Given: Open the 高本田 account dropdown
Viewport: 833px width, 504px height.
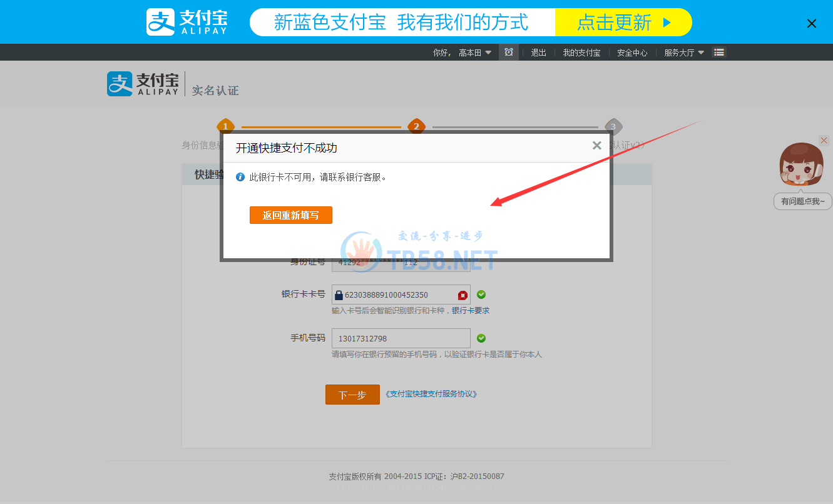Looking at the screenshot, I should (475, 53).
